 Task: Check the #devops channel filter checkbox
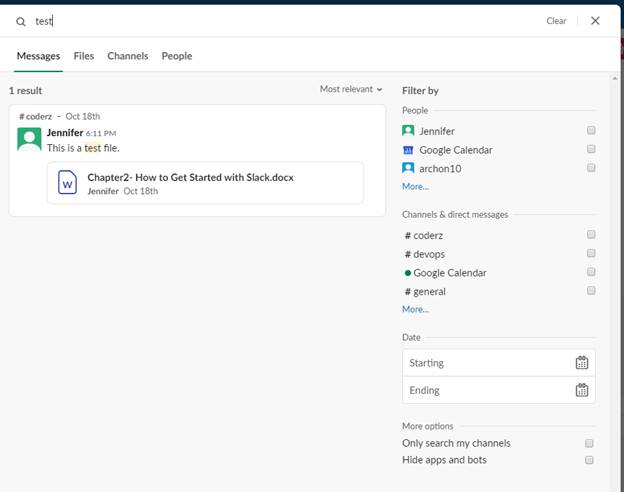pyautogui.click(x=591, y=253)
